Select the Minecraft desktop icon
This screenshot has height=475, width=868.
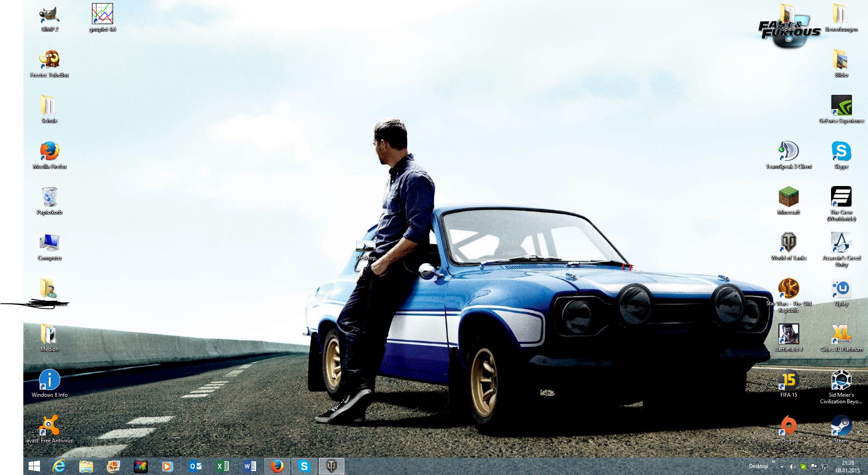[788, 197]
